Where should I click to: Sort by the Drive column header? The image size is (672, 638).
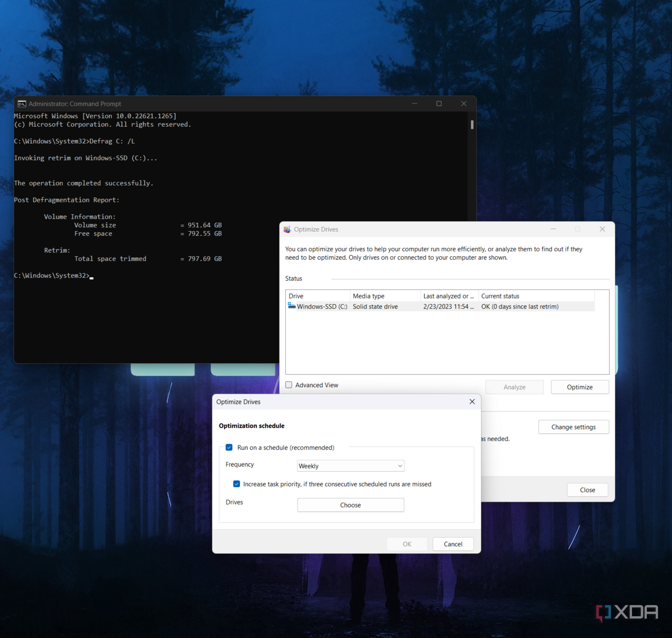318,296
